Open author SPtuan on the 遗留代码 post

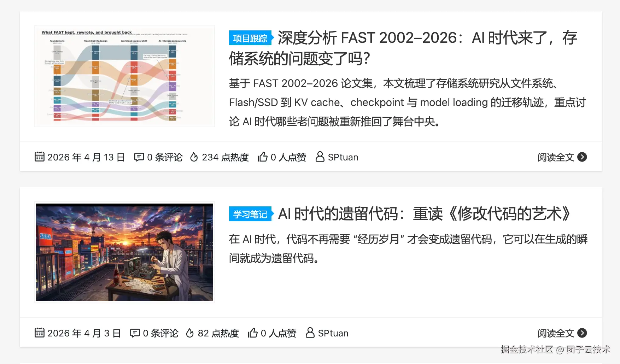[333, 333]
